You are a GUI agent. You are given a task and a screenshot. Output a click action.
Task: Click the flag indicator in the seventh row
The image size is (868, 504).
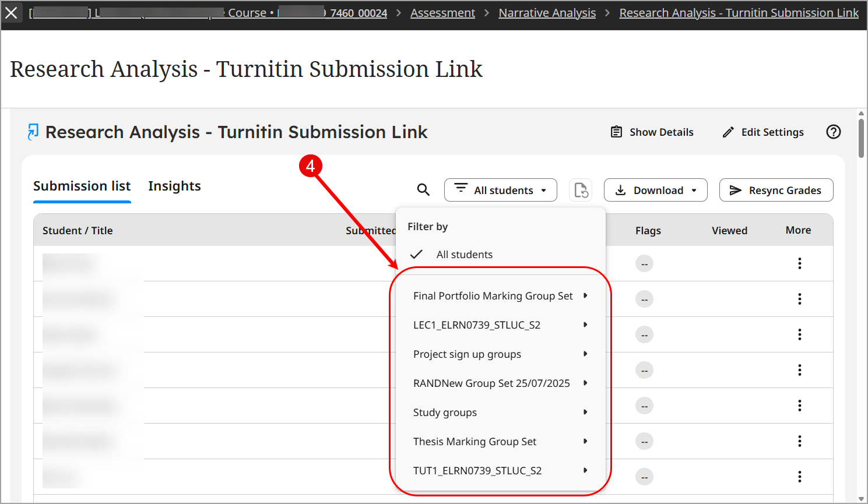point(644,477)
